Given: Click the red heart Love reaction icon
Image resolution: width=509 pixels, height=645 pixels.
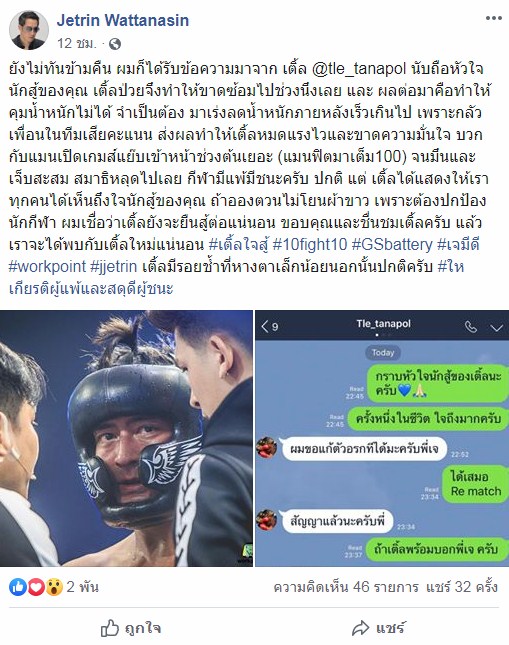Looking at the screenshot, I should click(x=36, y=587).
